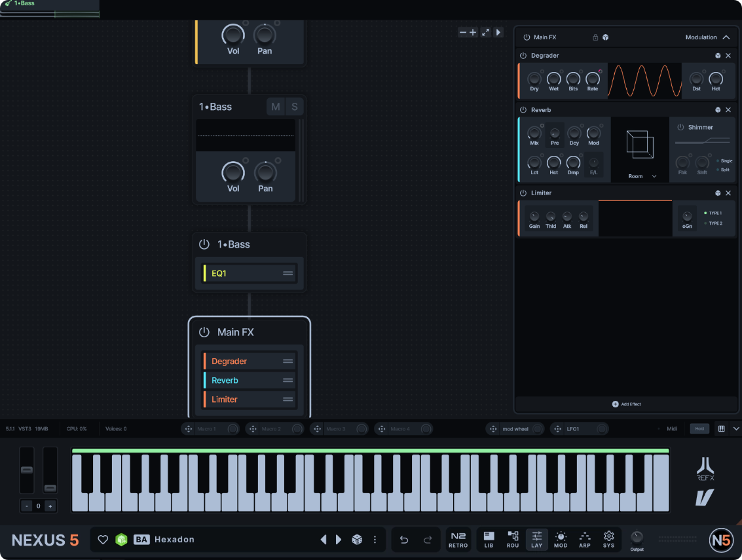742x560 pixels.
Task: Collapse the Modulation section chevron
Action: pyautogui.click(x=726, y=37)
